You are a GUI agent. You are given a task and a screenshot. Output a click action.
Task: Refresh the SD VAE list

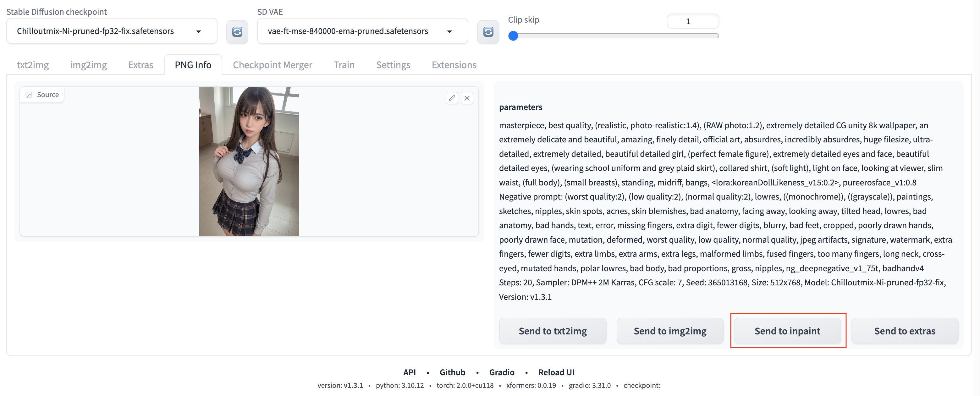(488, 31)
